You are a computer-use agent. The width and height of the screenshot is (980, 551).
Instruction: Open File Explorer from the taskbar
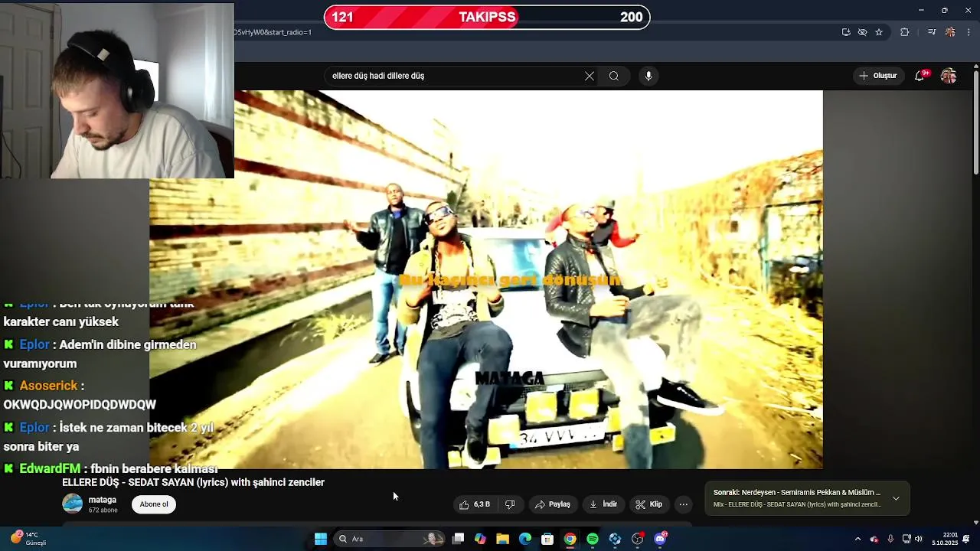point(502,539)
